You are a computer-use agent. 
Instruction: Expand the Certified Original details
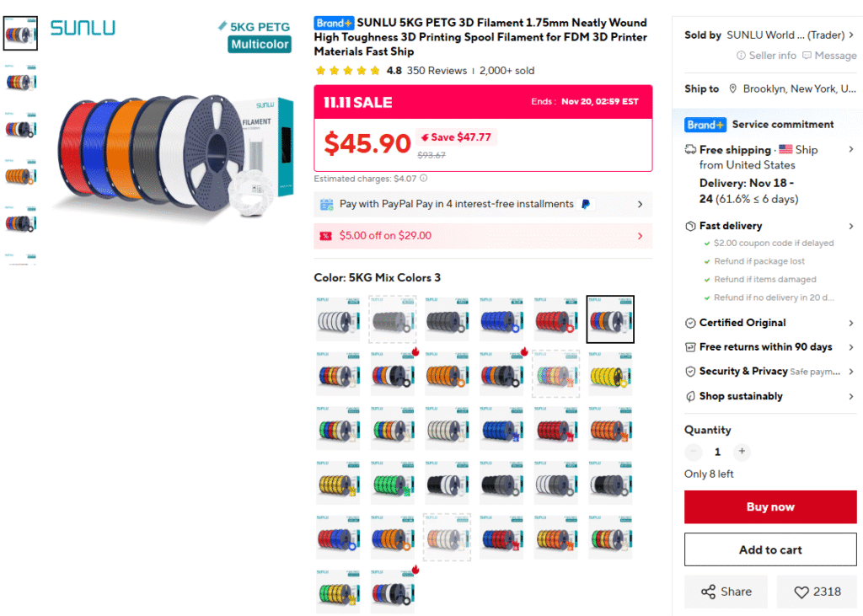[x=850, y=323]
